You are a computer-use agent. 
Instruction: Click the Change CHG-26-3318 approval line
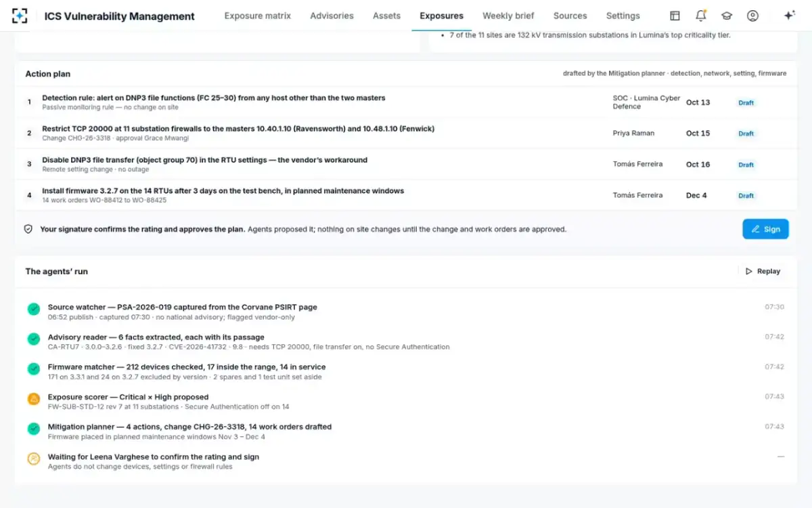tap(115, 138)
